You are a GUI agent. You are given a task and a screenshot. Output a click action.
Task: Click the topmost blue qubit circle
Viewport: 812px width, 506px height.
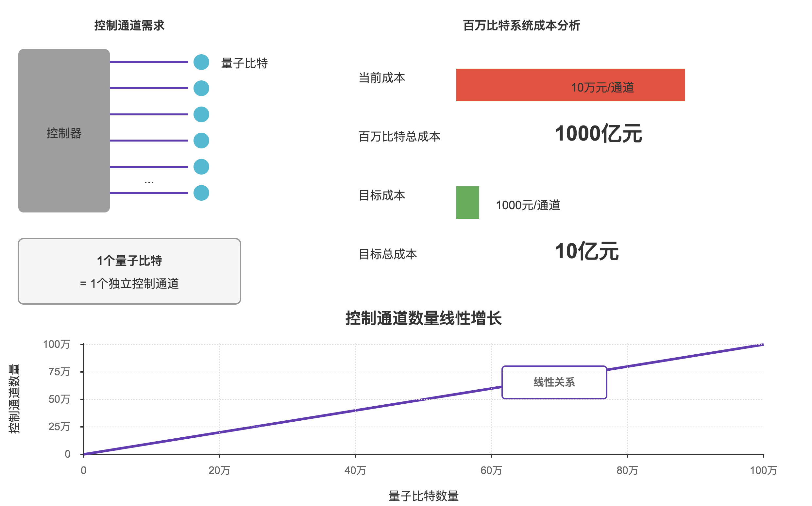point(201,62)
